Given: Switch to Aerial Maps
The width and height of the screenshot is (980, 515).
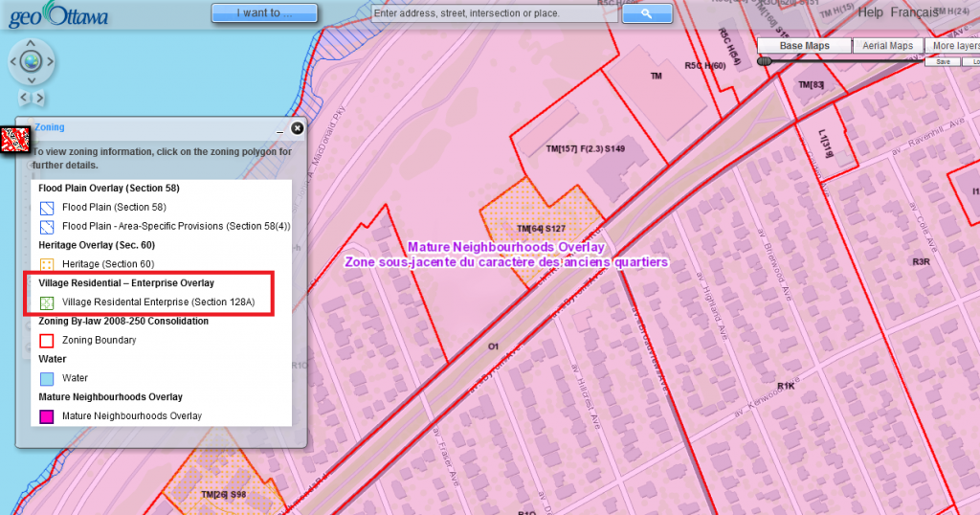Looking at the screenshot, I should 888,46.
